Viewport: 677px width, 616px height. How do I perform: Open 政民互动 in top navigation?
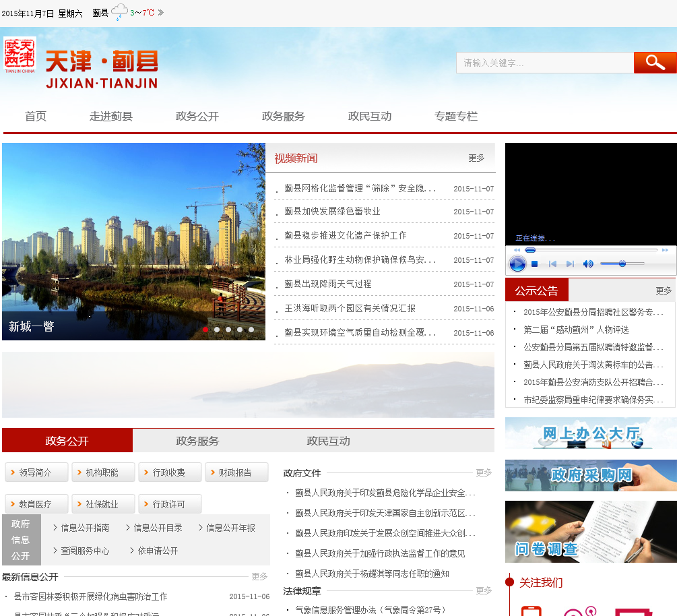(370, 116)
